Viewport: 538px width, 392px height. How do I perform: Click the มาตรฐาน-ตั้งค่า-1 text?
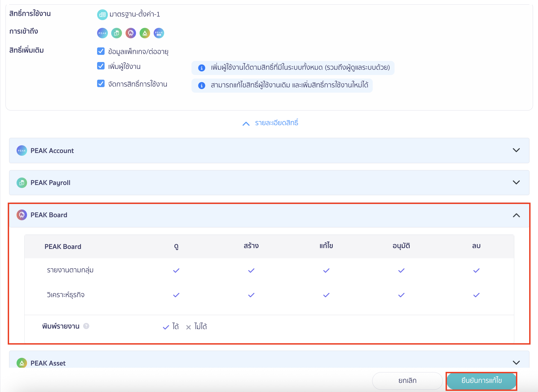click(x=135, y=14)
